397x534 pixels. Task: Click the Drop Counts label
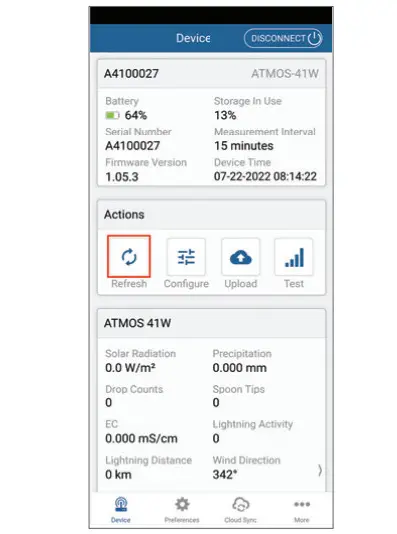(134, 389)
